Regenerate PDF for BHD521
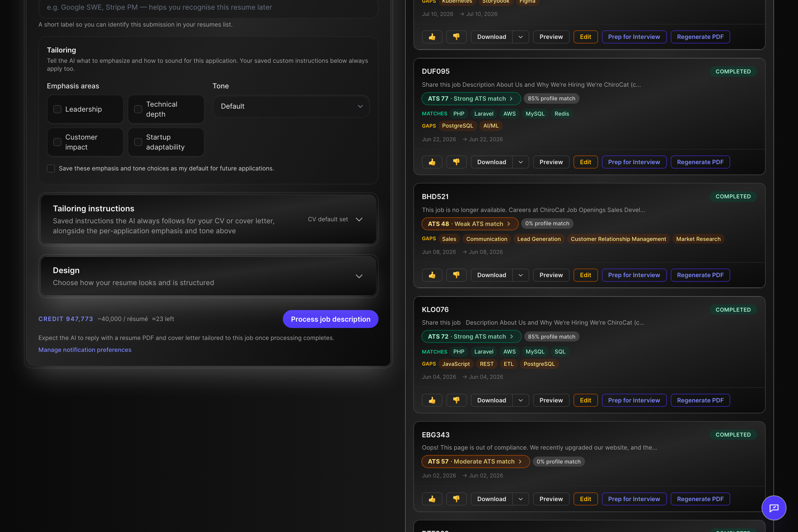 [x=700, y=275]
